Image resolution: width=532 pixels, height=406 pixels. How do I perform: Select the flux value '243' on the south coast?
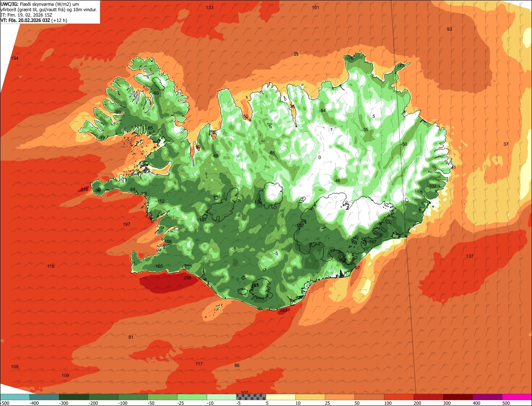coord(283,311)
